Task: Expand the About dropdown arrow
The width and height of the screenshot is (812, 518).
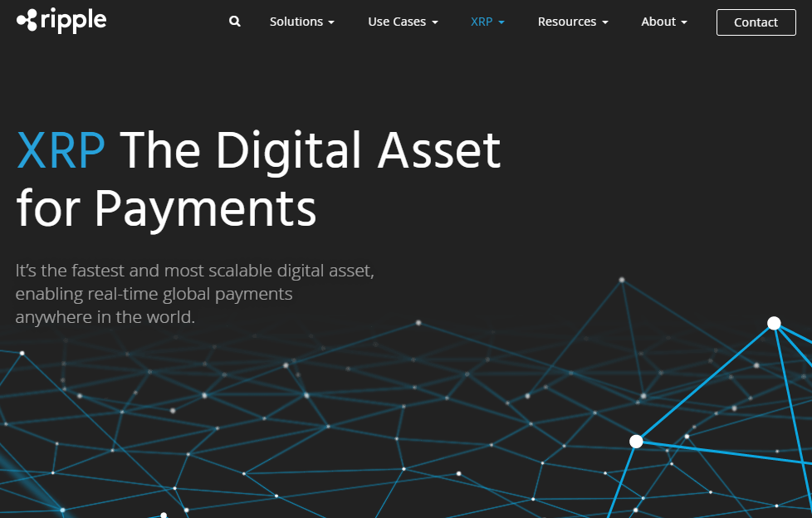Action: [684, 22]
